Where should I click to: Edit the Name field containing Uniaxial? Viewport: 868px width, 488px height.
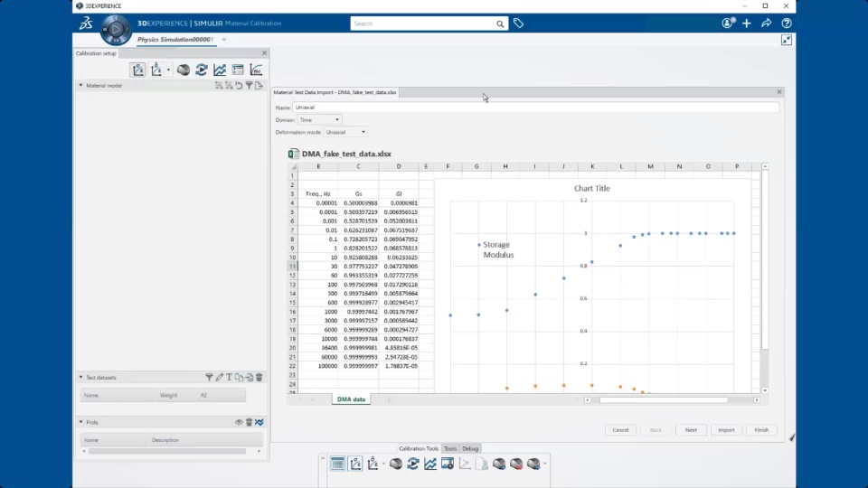[535, 108]
